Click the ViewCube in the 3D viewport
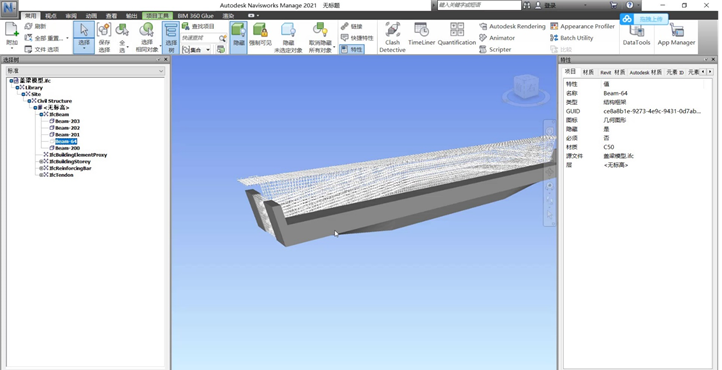722x370 pixels. 526,87
